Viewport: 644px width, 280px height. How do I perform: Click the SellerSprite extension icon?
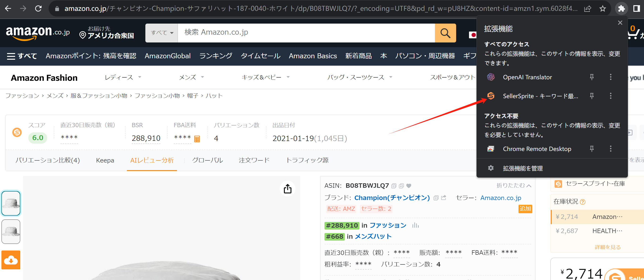[x=491, y=96]
